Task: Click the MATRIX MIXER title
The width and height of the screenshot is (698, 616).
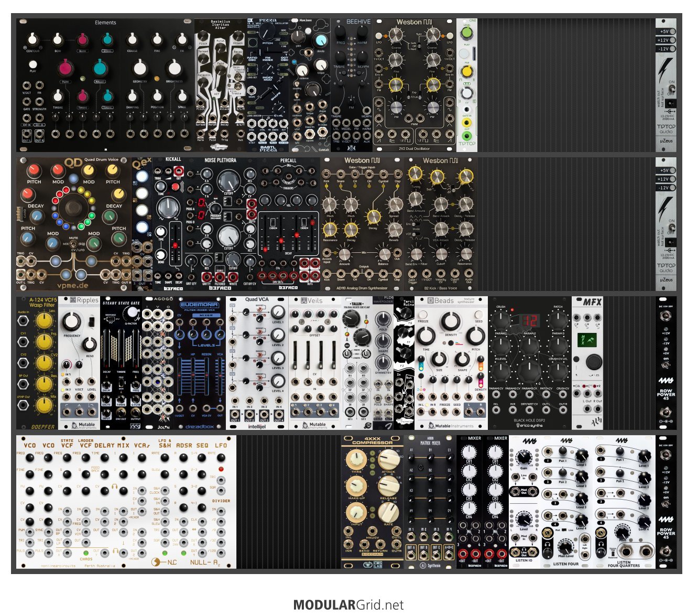Action: pyautogui.click(x=430, y=443)
